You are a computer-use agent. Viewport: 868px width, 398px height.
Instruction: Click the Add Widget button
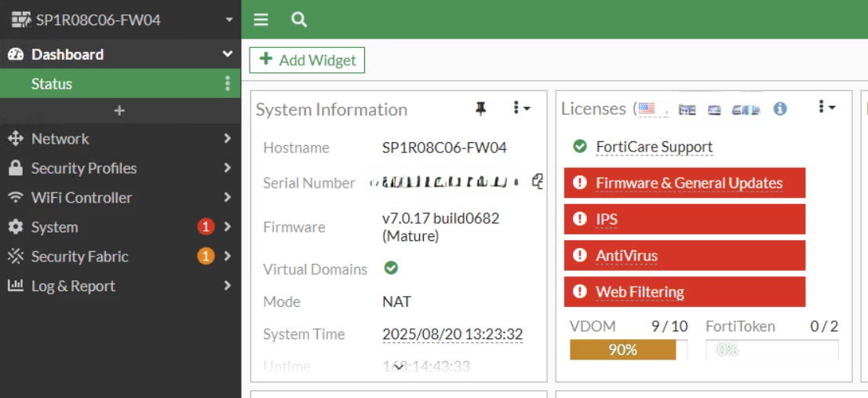pyautogui.click(x=307, y=60)
